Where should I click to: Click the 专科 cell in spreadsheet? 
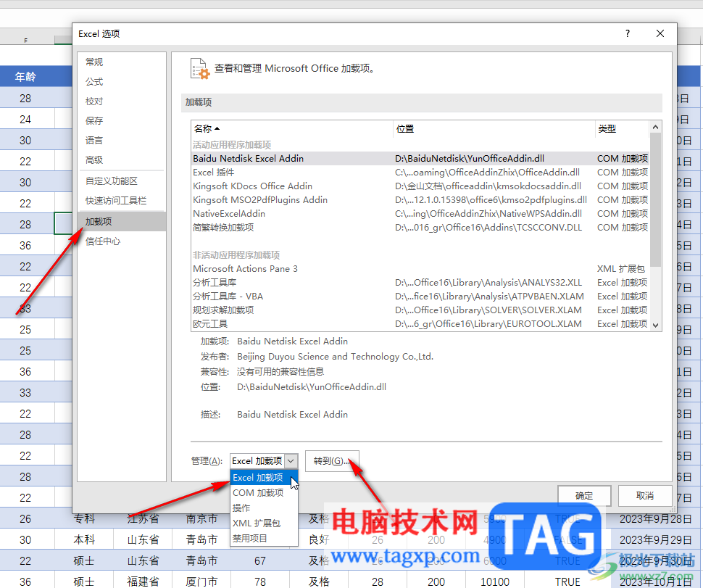[84, 519]
